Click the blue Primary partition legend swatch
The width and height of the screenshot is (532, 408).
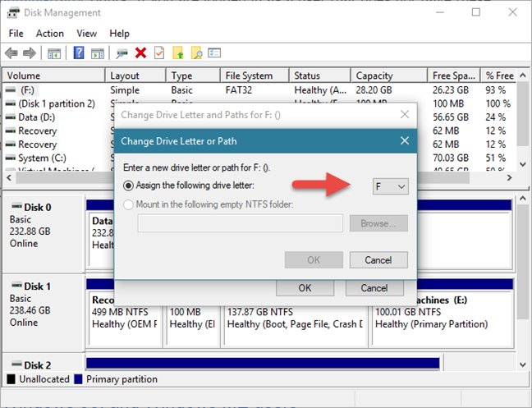point(78,379)
